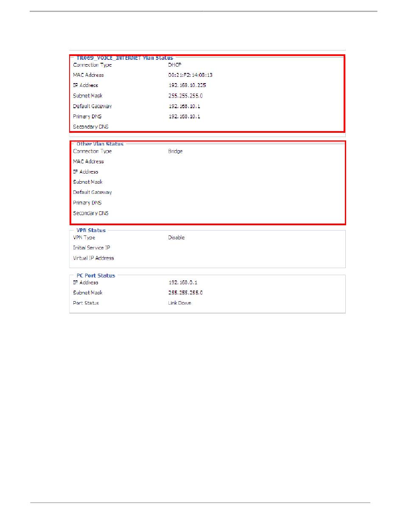This screenshot has width=403, height=532.
Task: Select "Connection Type" label under Other Vlan Status
Action: pos(92,151)
